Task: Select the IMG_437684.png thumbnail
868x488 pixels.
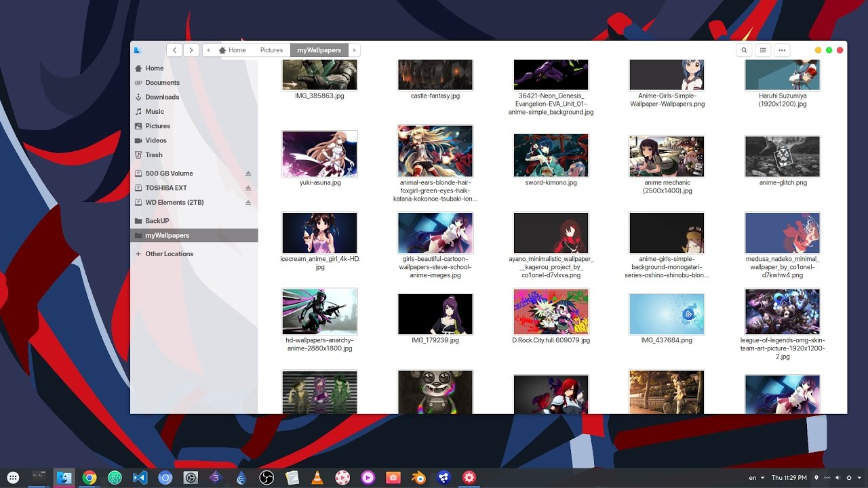Action: (x=667, y=314)
